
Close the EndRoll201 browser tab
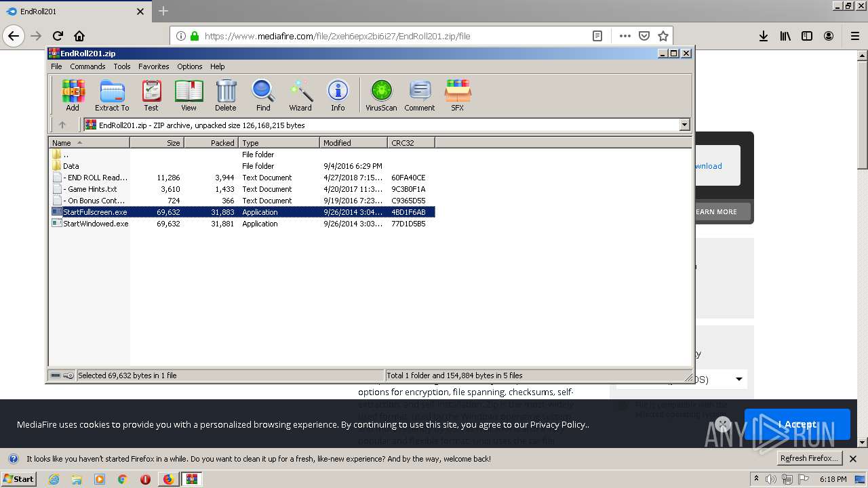[x=140, y=12]
